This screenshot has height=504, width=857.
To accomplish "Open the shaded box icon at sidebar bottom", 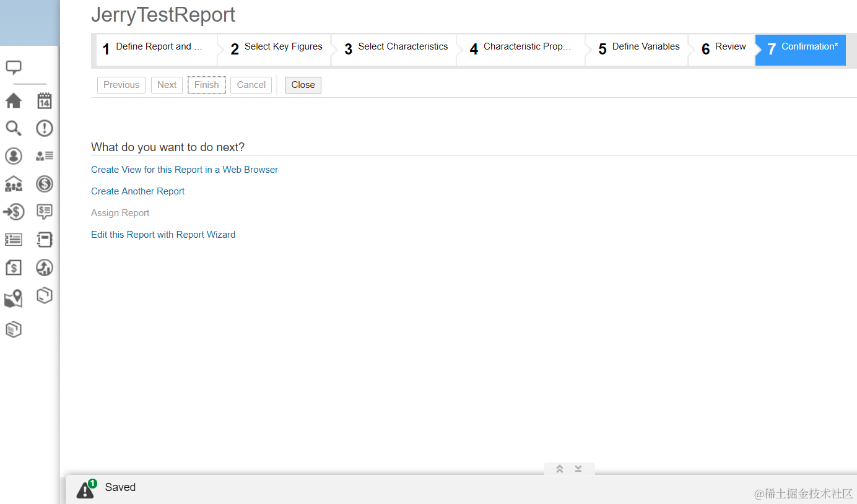I will pyautogui.click(x=14, y=329).
